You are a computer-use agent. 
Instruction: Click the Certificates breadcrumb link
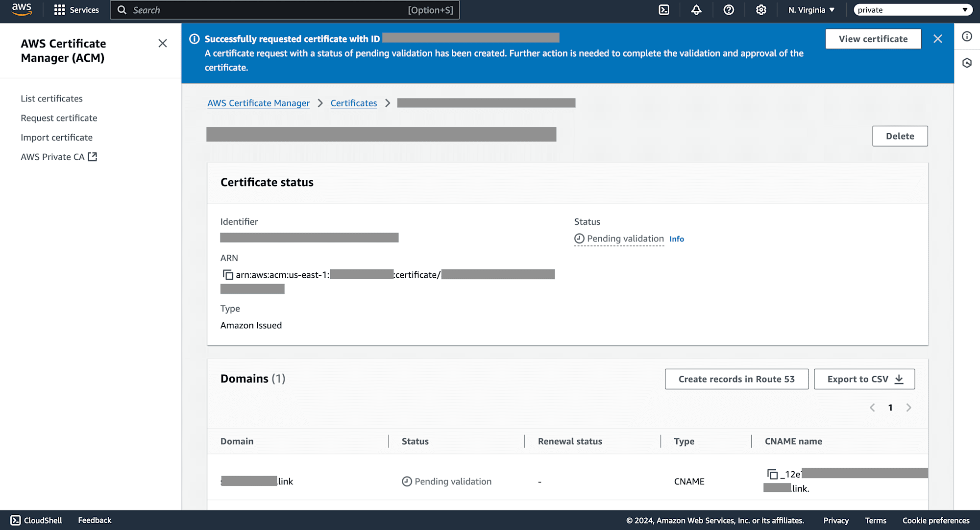pyautogui.click(x=354, y=103)
